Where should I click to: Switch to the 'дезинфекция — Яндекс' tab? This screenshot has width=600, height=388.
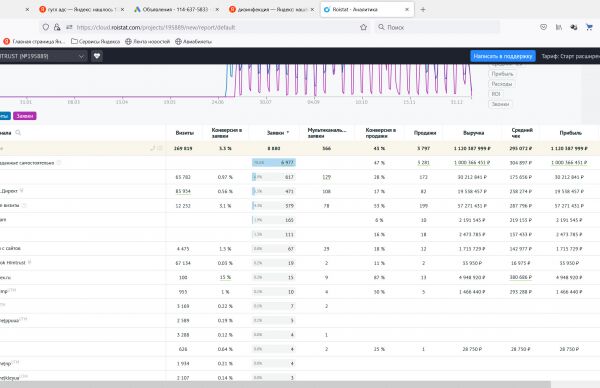[x=272, y=10]
